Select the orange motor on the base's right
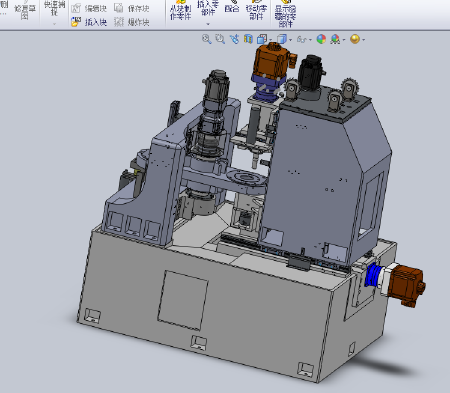 tap(407, 284)
